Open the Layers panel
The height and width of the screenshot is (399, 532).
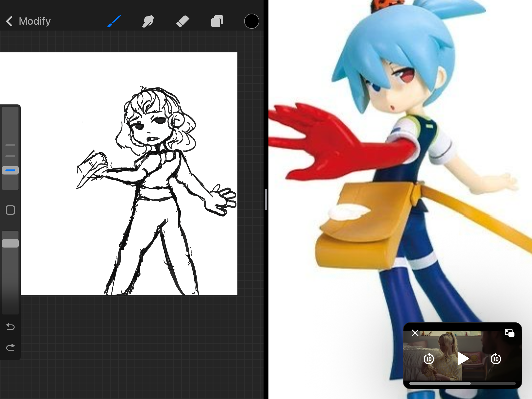click(x=217, y=21)
